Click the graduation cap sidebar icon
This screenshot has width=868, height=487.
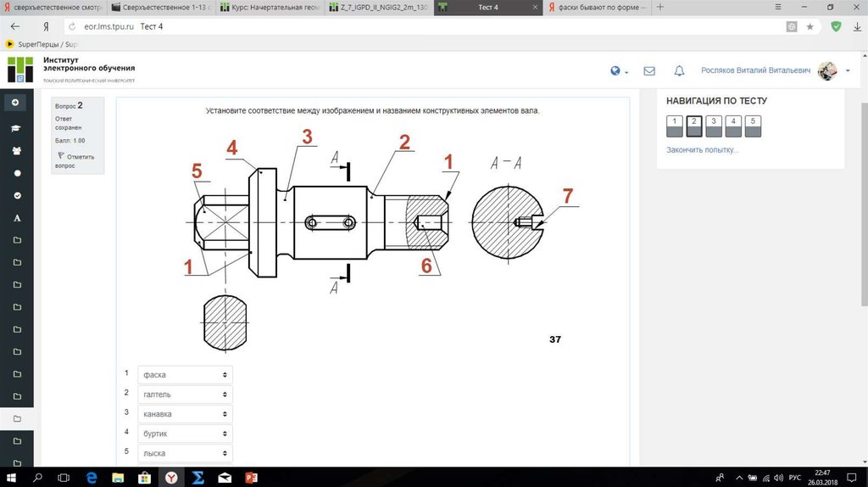[x=16, y=128]
